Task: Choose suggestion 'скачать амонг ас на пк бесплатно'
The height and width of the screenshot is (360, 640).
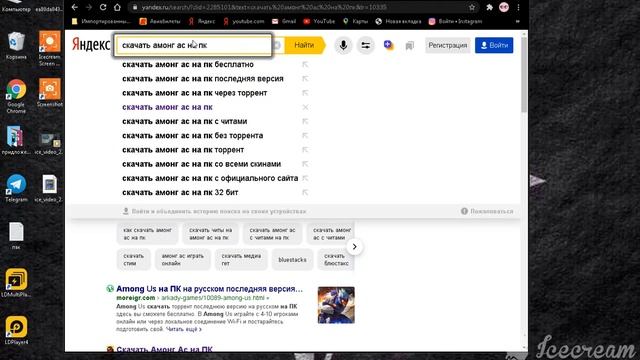Action: [188, 64]
